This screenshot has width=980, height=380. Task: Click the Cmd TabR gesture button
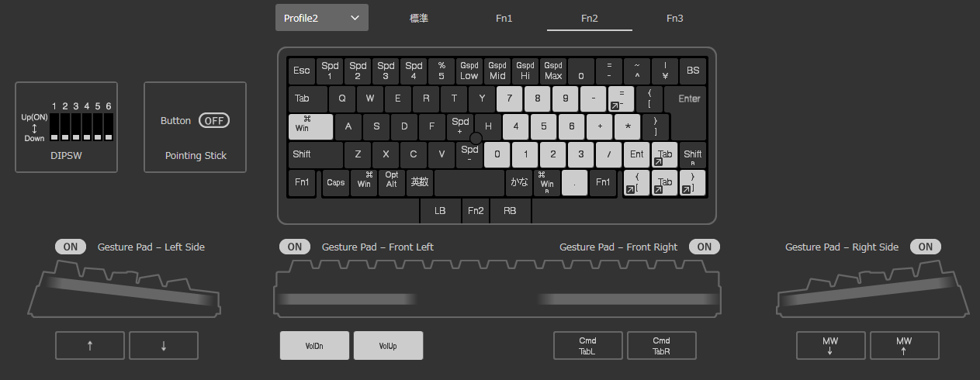661,346
